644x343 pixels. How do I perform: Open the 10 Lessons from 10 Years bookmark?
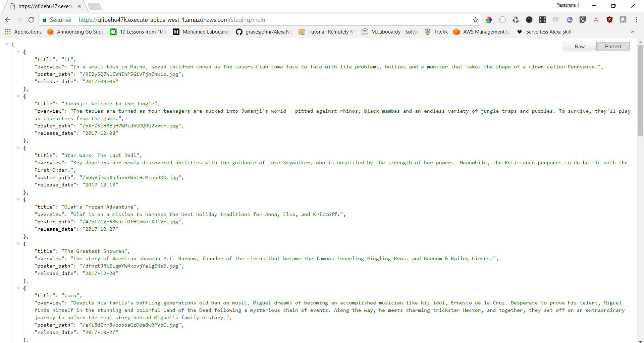(139, 32)
